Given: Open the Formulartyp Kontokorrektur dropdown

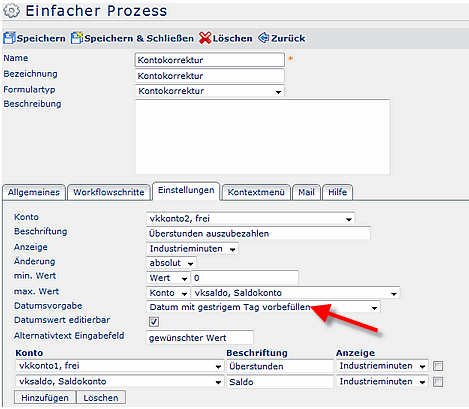Looking at the screenshot, I should (210, 91).
